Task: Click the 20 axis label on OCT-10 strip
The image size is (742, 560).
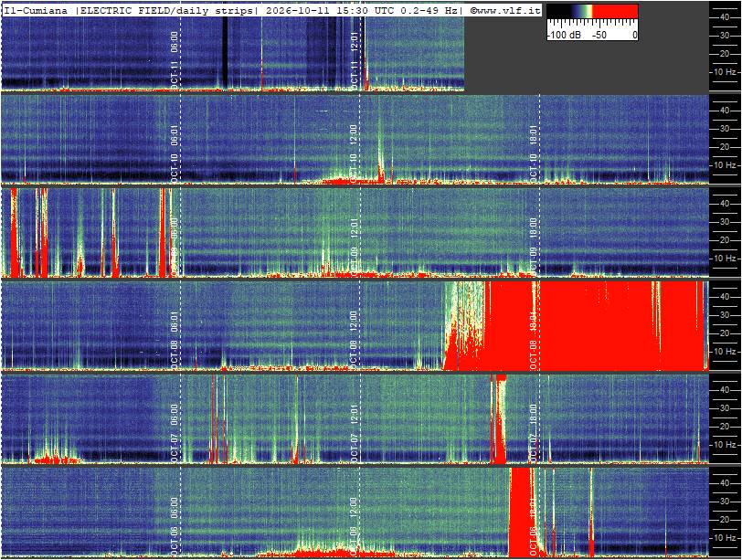Action: coord(724,147)
